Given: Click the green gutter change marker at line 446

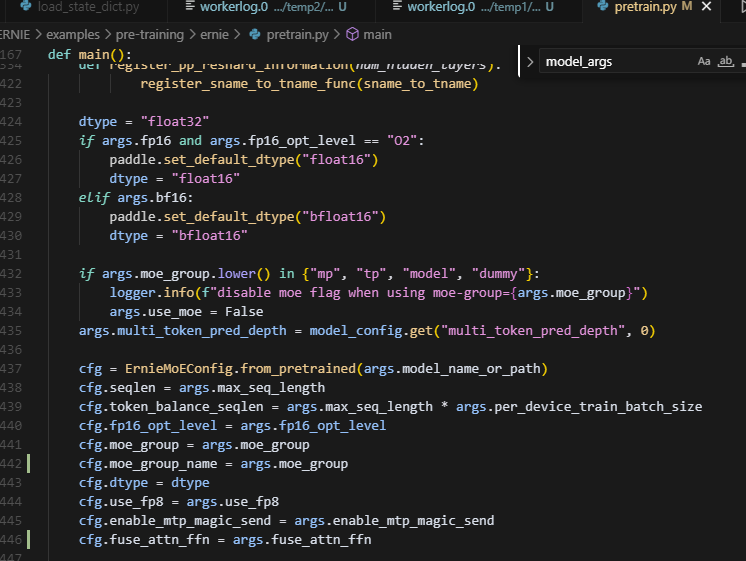Looking at the screenshot, I should coord(30,540).
